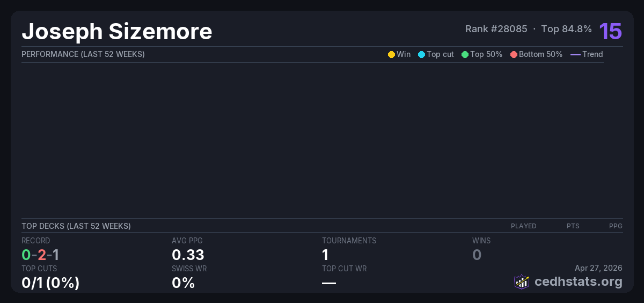Click the purple score number 15

(610, 31)
